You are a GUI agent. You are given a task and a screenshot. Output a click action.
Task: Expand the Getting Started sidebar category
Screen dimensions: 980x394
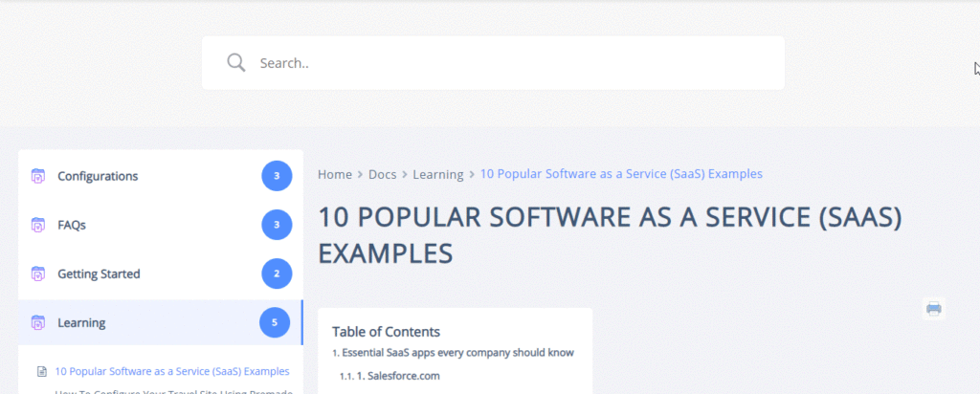click(99, 274)
